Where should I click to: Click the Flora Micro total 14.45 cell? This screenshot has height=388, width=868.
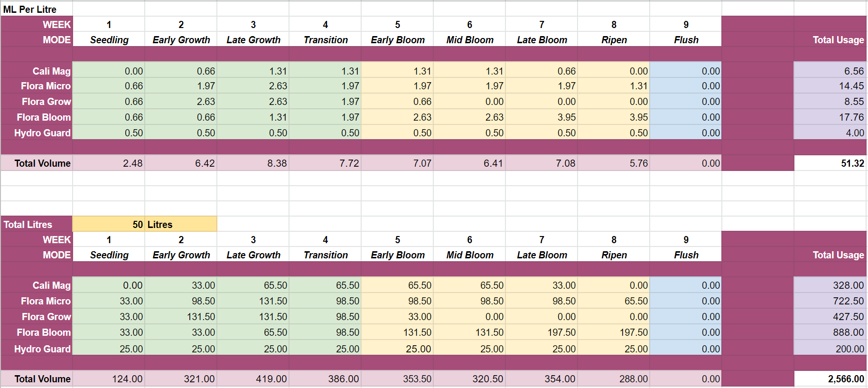(830, 86)
